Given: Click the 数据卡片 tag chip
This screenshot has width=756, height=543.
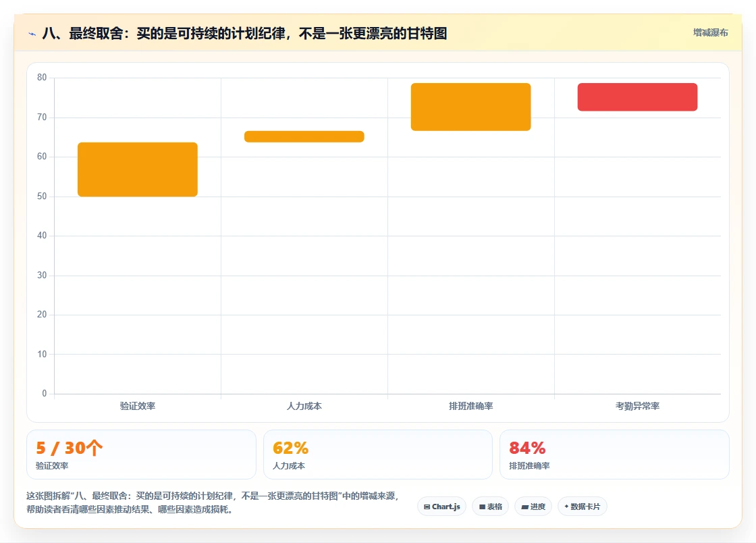Looking at the screenshot, I should pos(583,507).
